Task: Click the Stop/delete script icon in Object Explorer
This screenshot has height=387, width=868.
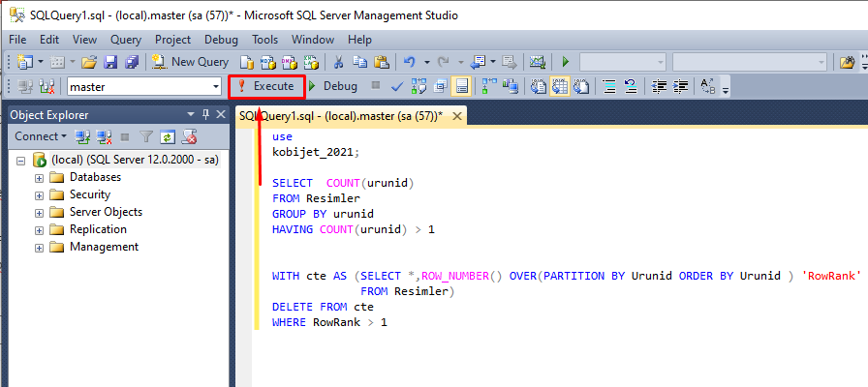Action: click(x=189, y=136)
